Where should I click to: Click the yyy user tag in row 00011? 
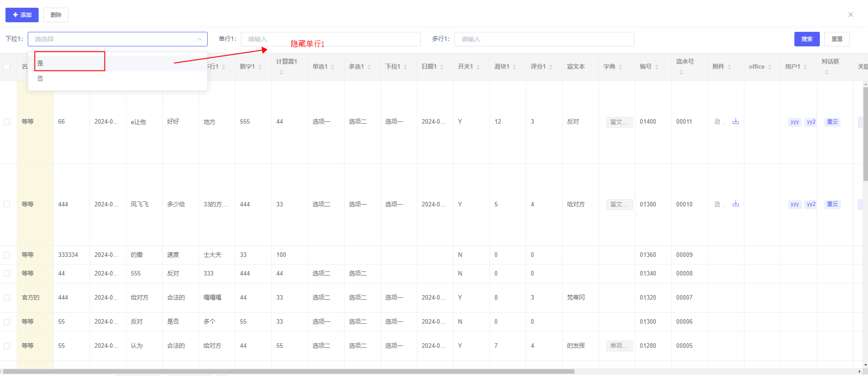(x=794, y=122)
